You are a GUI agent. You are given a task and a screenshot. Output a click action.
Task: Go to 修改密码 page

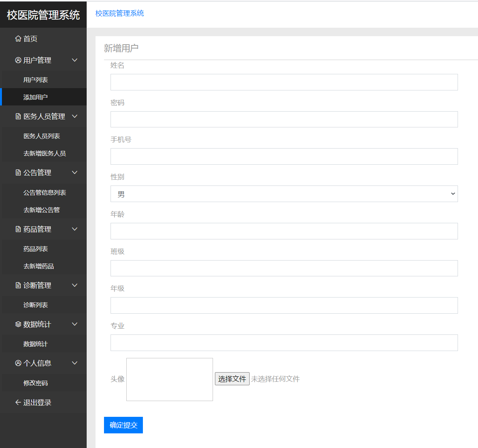[x=35, y=383]
